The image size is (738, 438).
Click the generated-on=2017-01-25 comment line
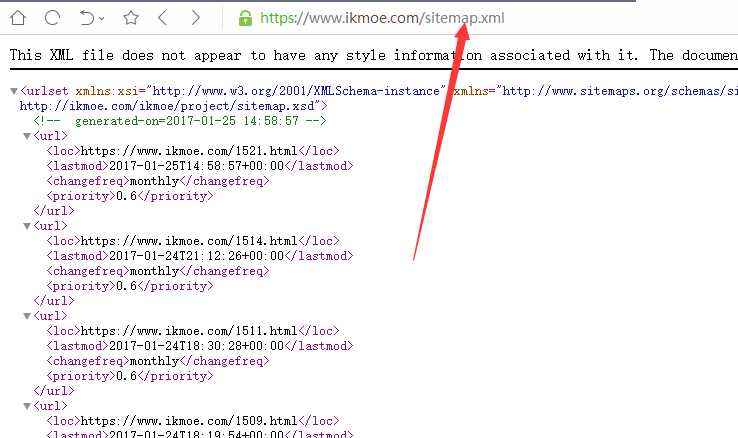[180, 121]
